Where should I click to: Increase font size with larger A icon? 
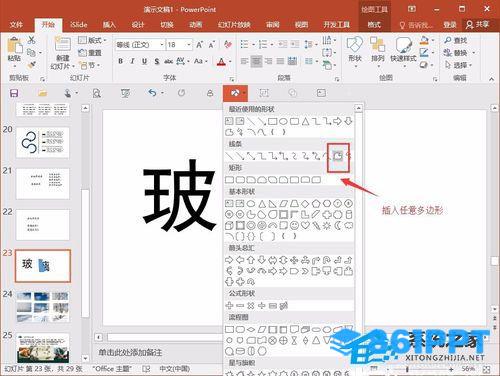(x=199, y=45)
